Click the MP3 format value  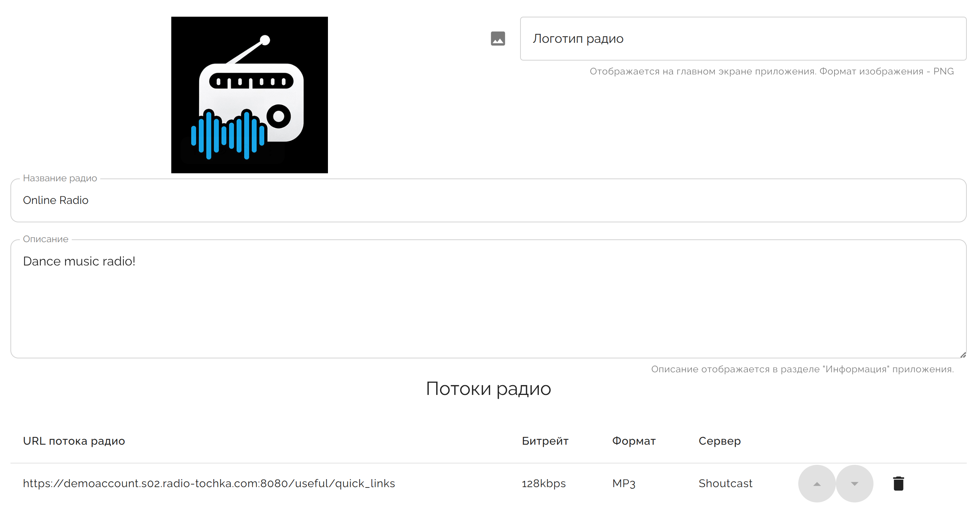click(x=624, y=483)
